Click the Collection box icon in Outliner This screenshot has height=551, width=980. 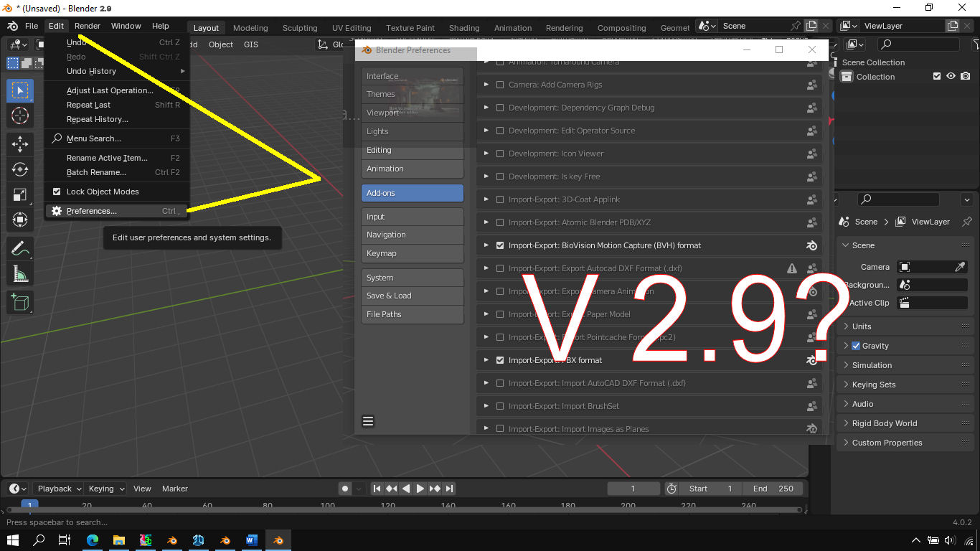point(847,77)
